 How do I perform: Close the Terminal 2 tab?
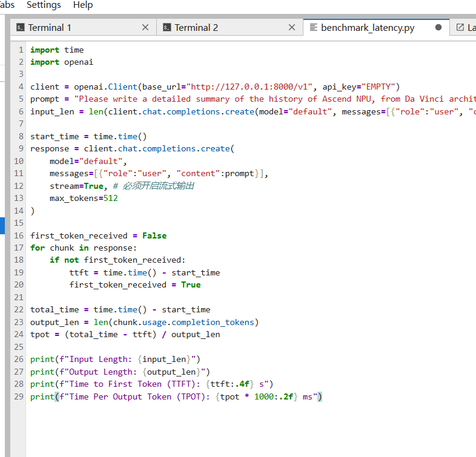click(x=292, y=28)
